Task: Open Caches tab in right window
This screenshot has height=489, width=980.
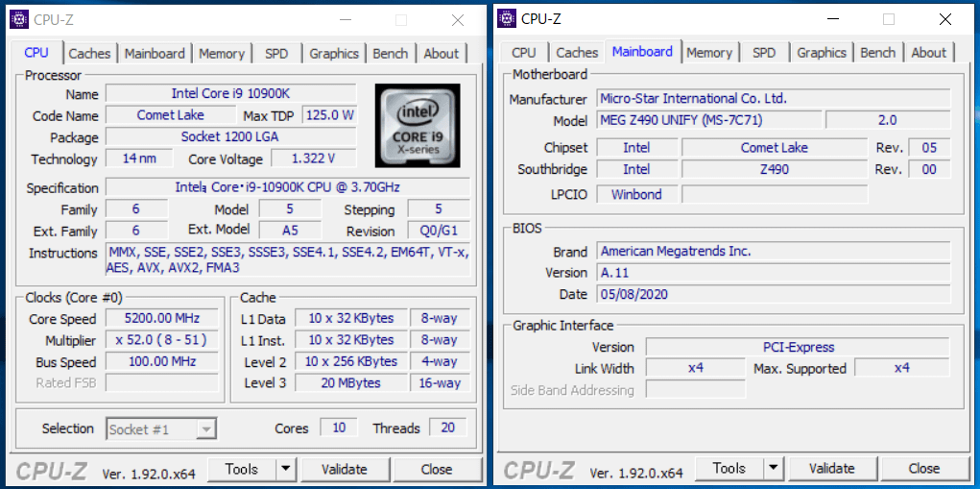Action: (577, 53)
